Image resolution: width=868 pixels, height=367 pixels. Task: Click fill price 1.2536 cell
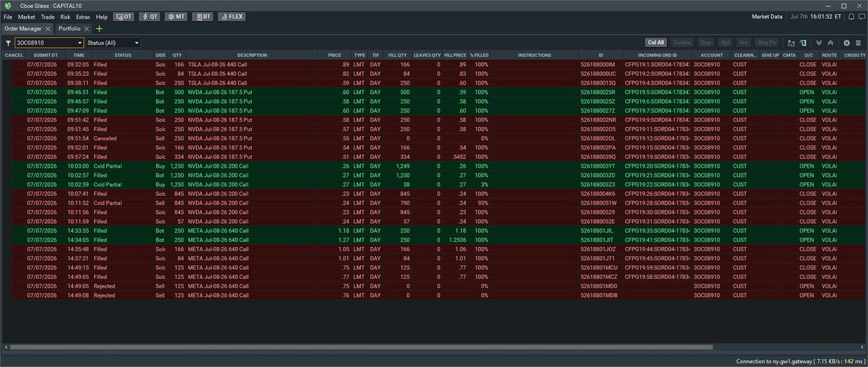(454, 239)
